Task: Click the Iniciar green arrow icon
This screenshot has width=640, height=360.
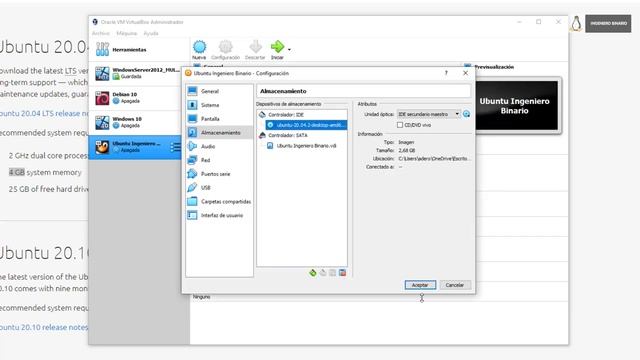Action: point(278,47)
